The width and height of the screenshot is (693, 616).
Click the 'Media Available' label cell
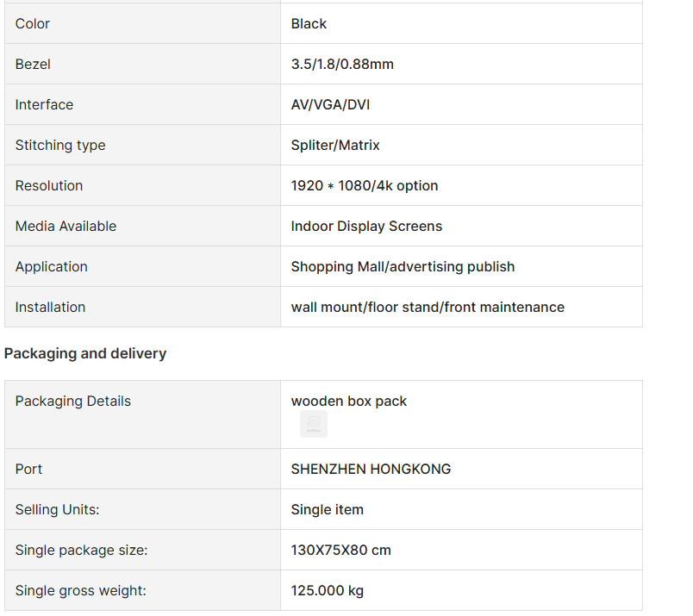click(66, 226)
